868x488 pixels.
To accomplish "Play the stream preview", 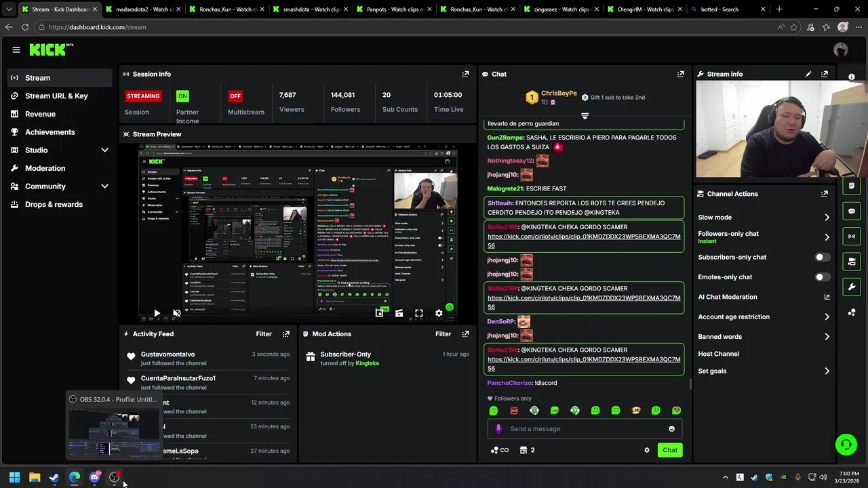I will point(157,313).
